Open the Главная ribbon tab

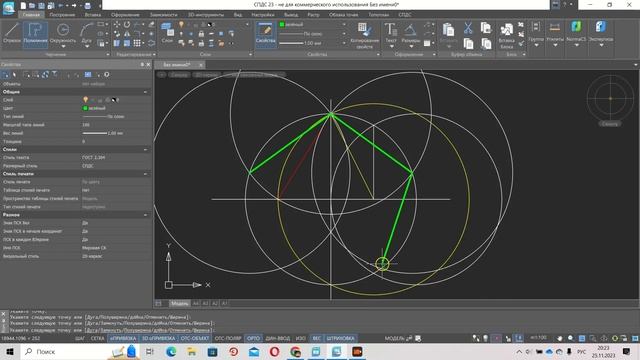tap(31, 15)
